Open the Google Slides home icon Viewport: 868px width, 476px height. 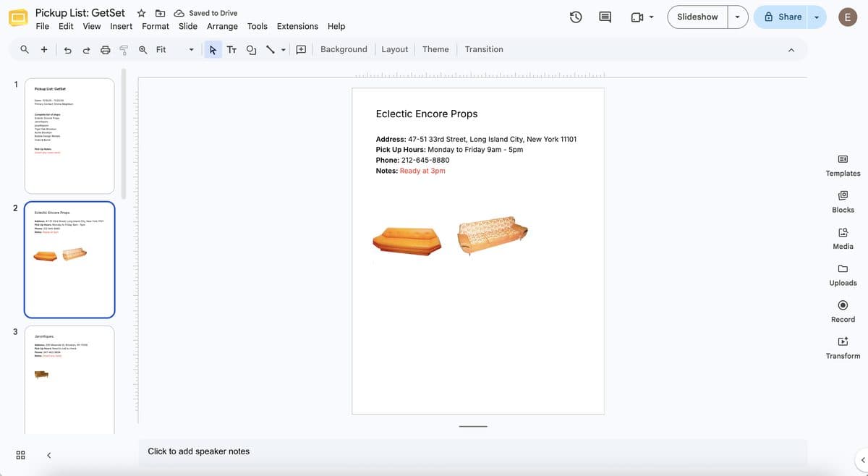17,19
